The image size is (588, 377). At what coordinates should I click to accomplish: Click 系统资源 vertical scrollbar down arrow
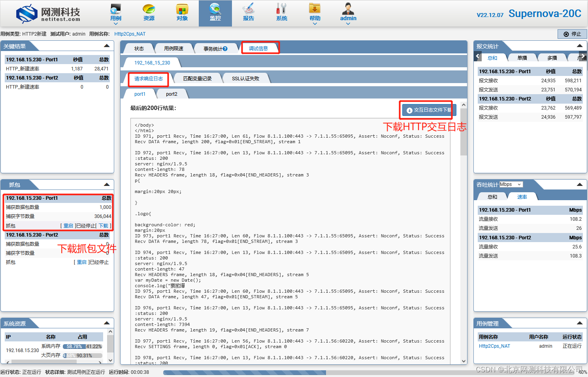click(111, 360)
